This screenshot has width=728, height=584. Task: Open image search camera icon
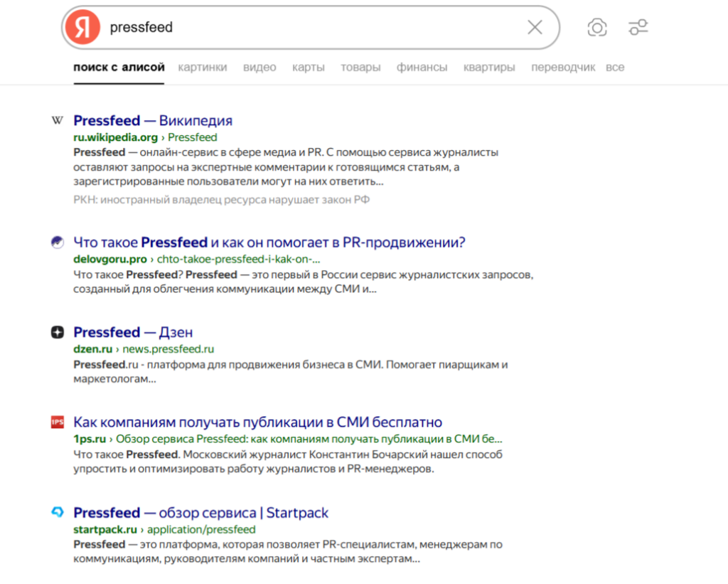[596, 28]
